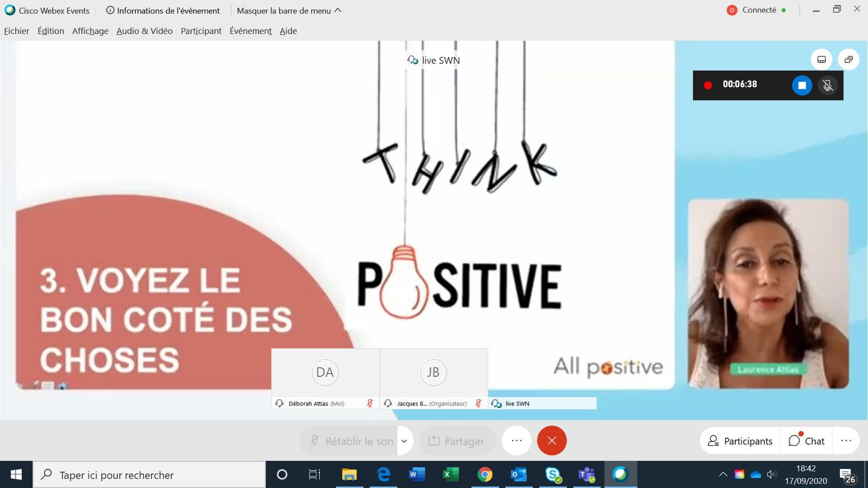Click Informations de l'événement

tap(163, 10)
